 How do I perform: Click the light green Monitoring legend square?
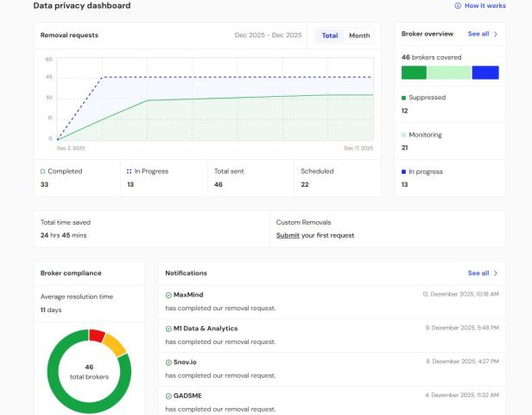tap(404, 135)
